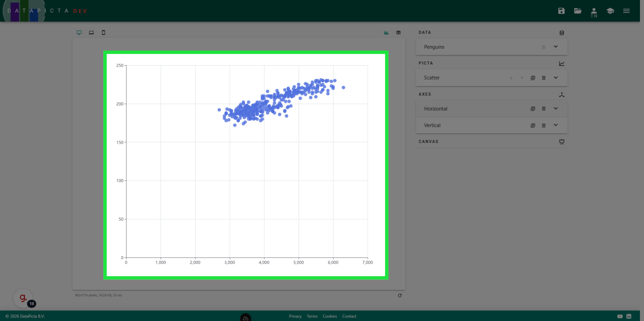Viewport: 644px width, 321px height.
Task: Expand the Vertical axis options
Action: tap(556, 125)
